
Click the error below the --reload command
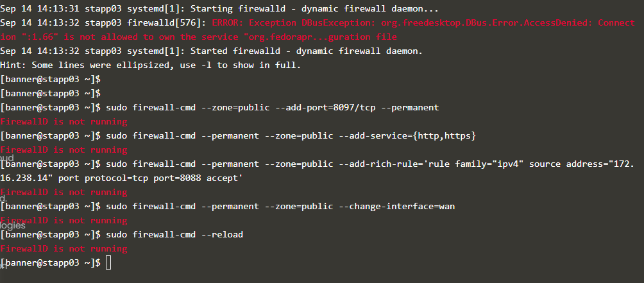[x=64, y=248]
